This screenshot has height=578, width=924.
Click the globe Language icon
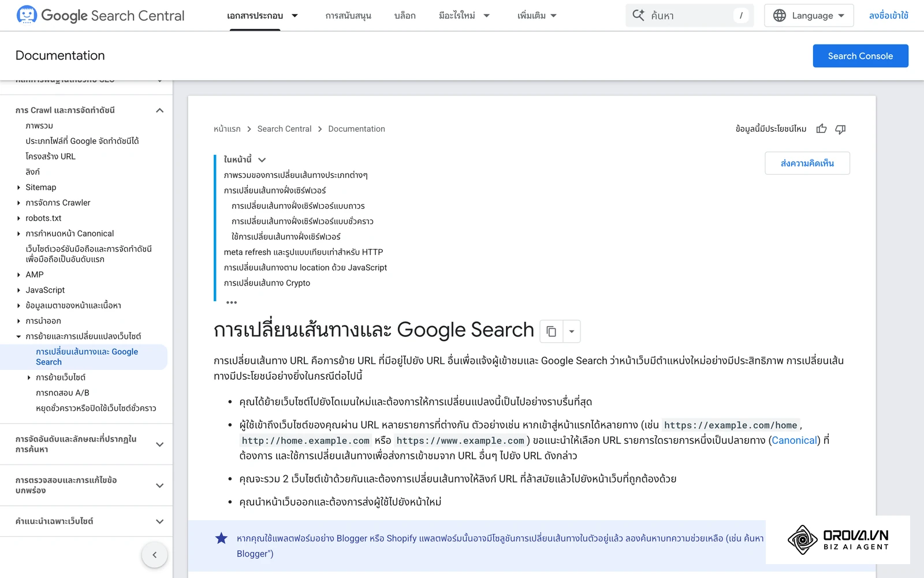[780, 16]
